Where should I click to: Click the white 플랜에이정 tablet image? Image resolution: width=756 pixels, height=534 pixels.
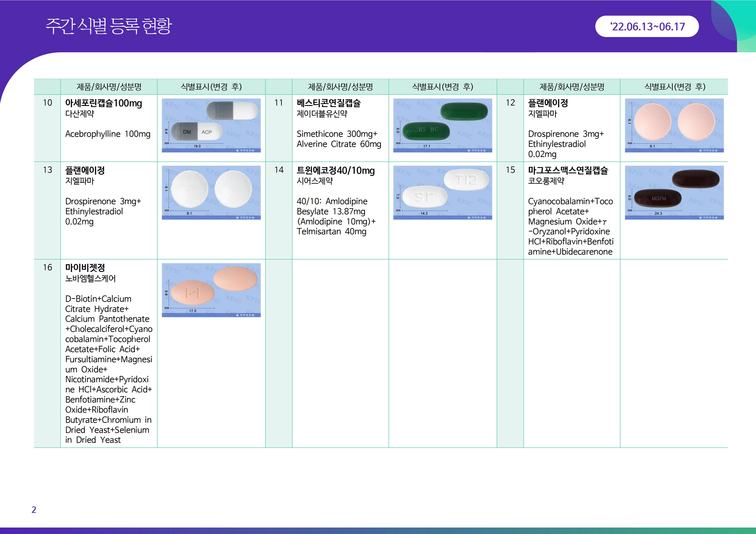click(x=211, y=192)
